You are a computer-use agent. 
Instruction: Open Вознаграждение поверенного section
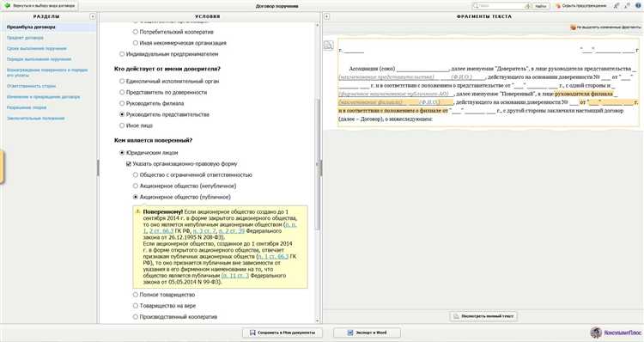tap(47, 72)
